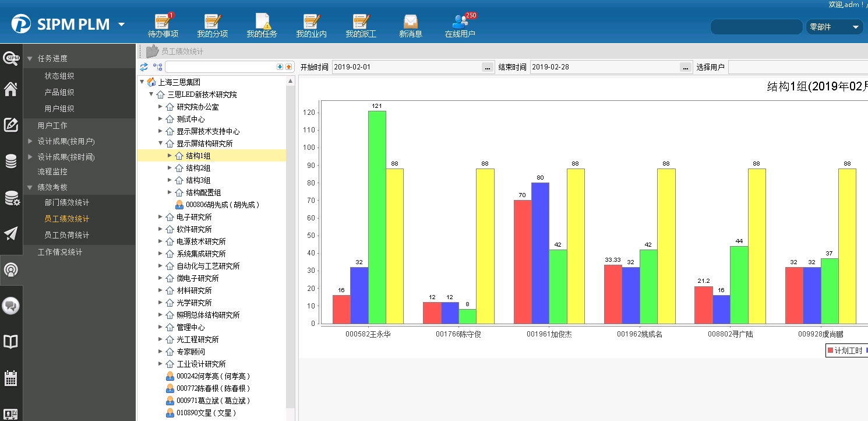Screen dimensions: 868x421
Task: Click the start date picker ellipsis button
Action: pyautogui.click(x=487, y=68)
